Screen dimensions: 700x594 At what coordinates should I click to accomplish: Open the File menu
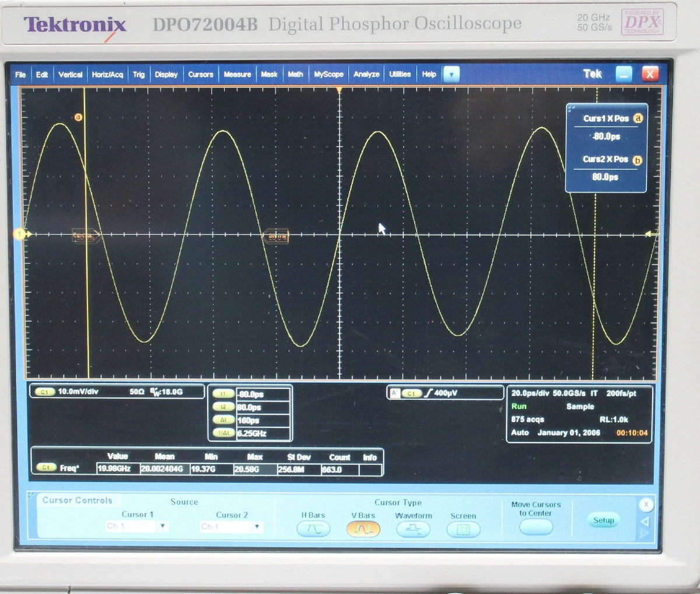20,75
